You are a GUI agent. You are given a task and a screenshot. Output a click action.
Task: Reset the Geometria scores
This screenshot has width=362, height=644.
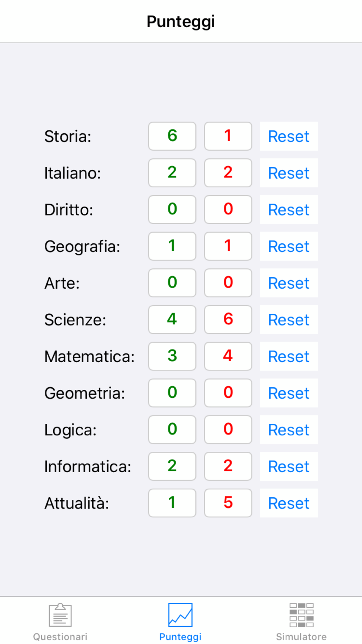tap(289, 393)
